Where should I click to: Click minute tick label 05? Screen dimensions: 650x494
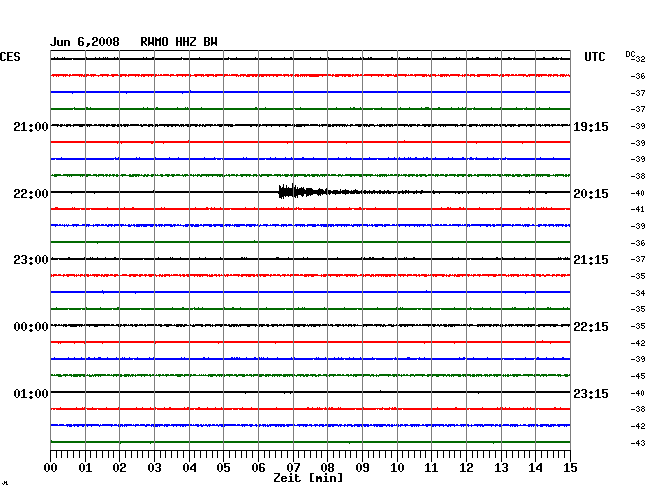[223, 468]
